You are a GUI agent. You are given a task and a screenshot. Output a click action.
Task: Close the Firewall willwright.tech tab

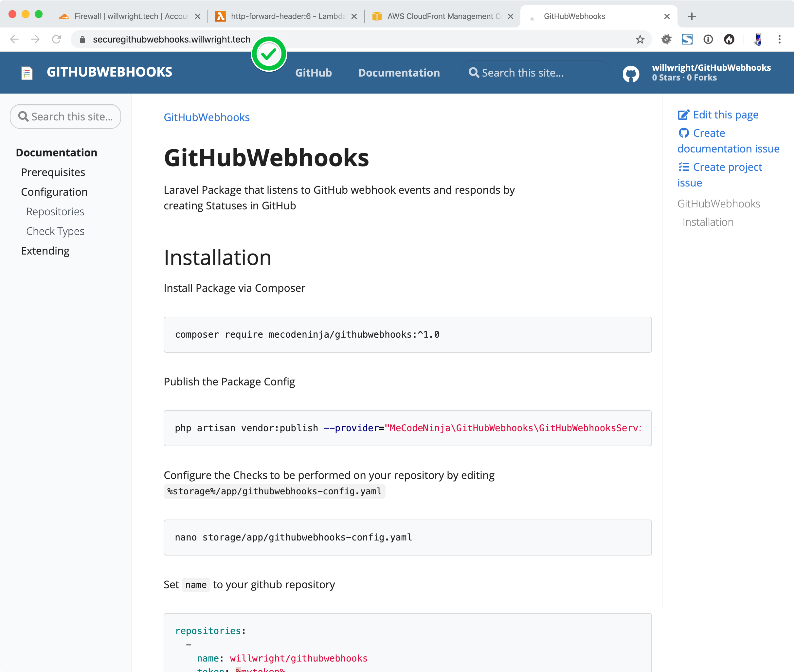pyautogui.click(x=197, y=16)
